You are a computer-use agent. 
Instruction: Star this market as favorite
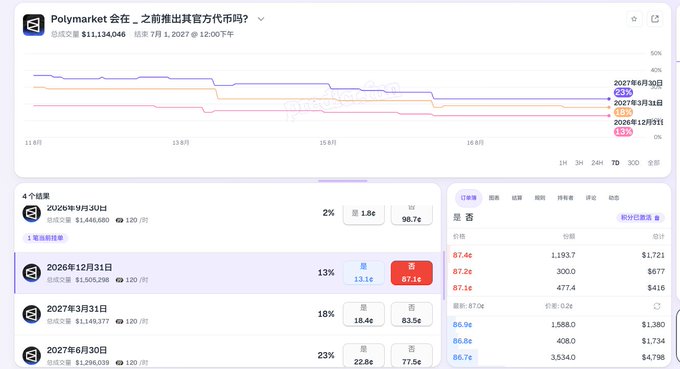(634, 19)
